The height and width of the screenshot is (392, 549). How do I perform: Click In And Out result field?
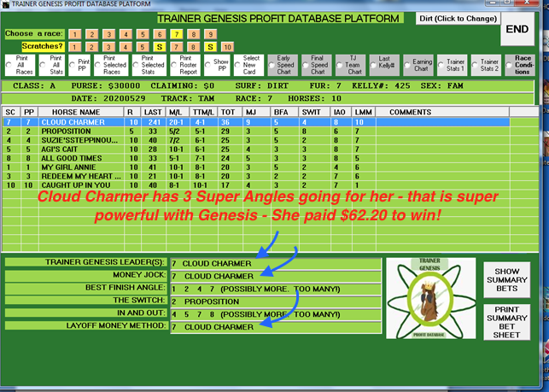[x=276, y=314]
